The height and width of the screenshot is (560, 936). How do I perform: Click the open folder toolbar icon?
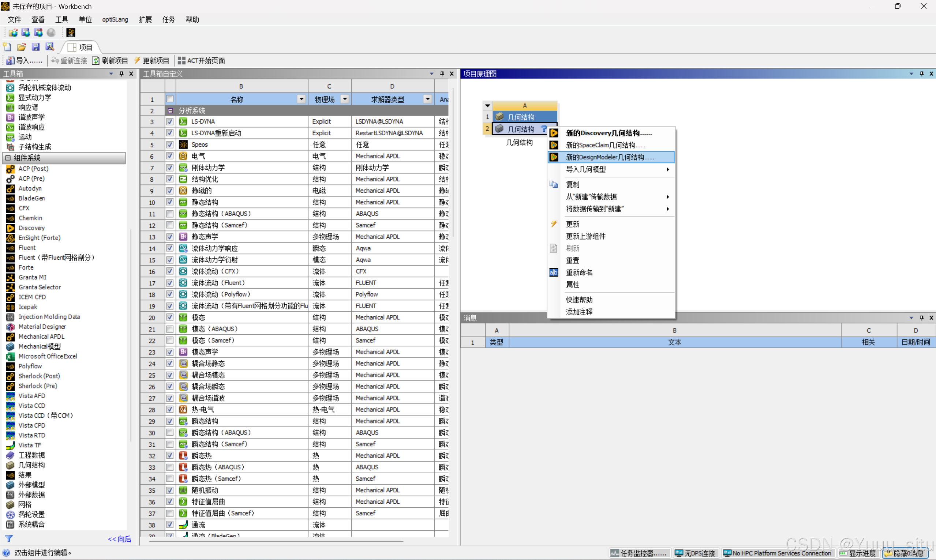click(x=21, y=47)
